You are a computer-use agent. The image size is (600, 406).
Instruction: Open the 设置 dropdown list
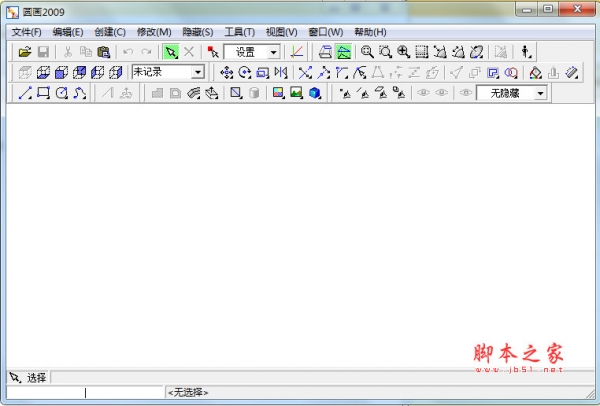pos(274,52)
